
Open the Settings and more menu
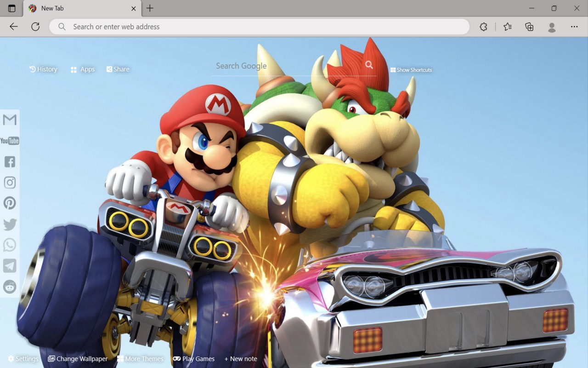(x=574, y=27)
